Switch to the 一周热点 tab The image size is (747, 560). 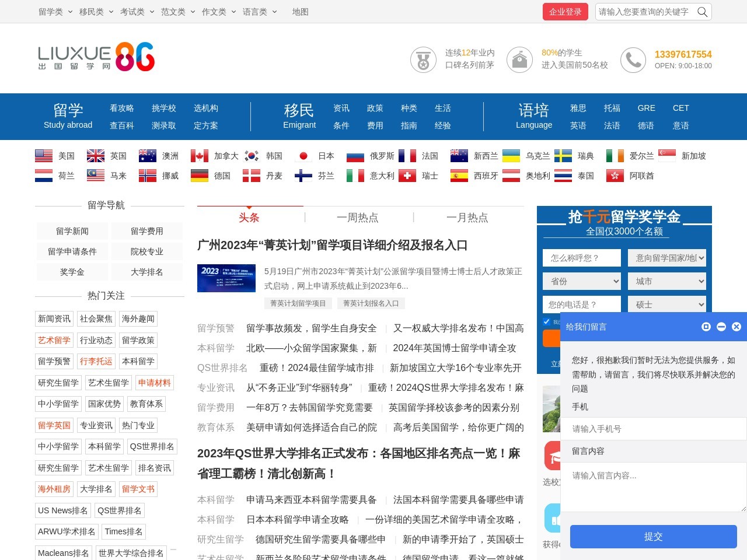click(358, 217)
